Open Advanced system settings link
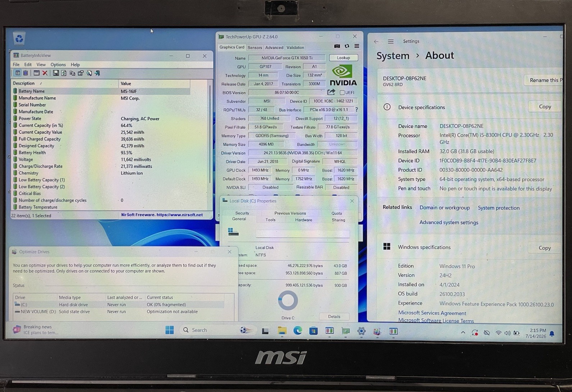 click(x=449, y=222)
